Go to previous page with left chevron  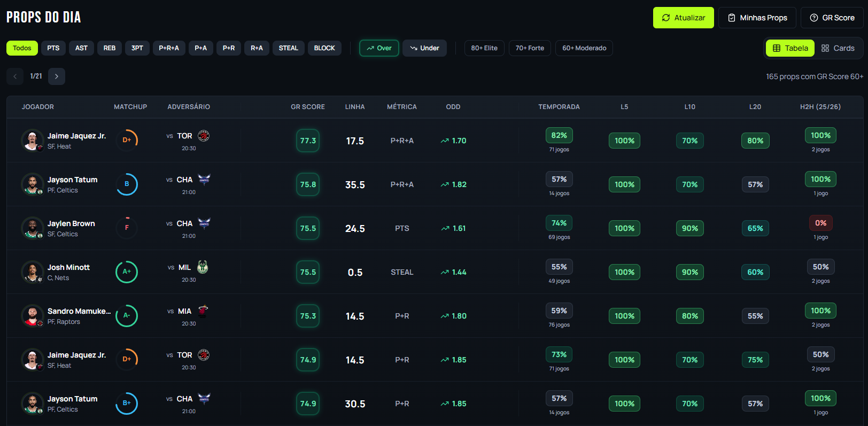tap(15, 76)
